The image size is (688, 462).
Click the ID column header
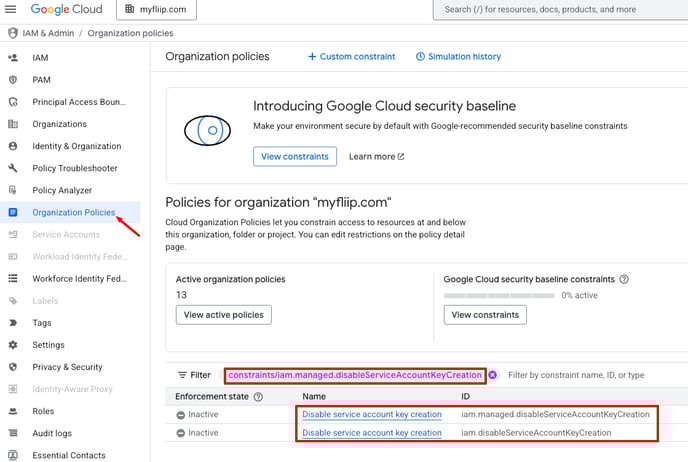click(x=466, y=397)
